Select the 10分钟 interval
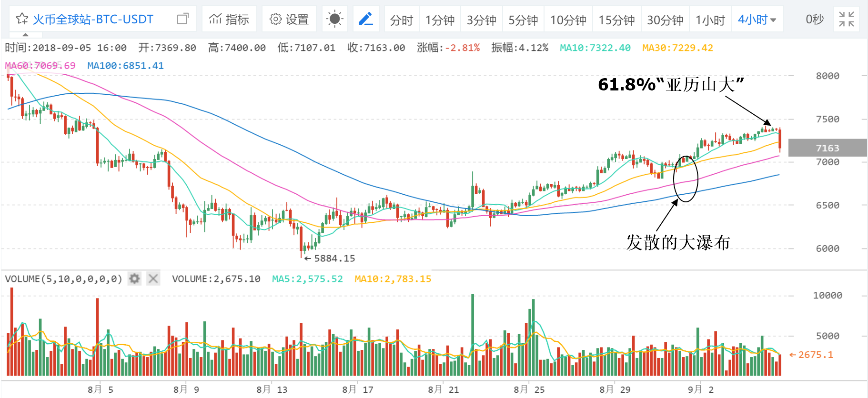868x398 pixels. point(568,20)
